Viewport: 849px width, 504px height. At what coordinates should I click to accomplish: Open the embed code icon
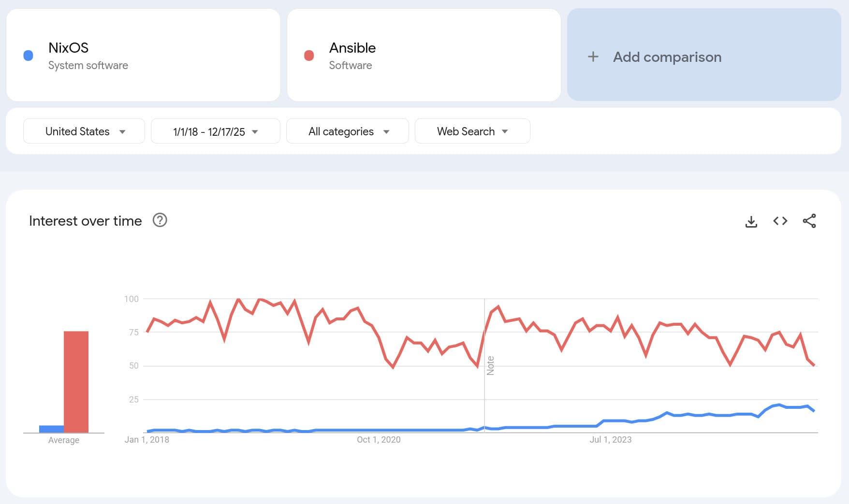pos(780,221)
